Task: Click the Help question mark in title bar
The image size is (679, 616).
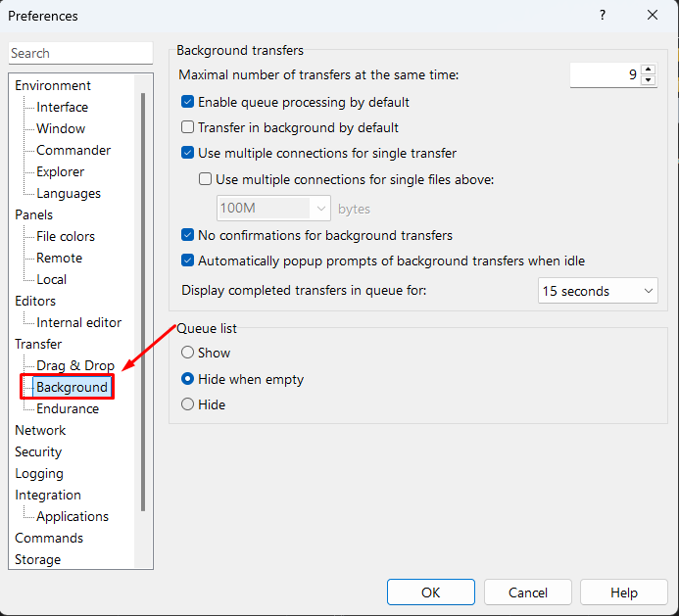Action: point(601,15)
